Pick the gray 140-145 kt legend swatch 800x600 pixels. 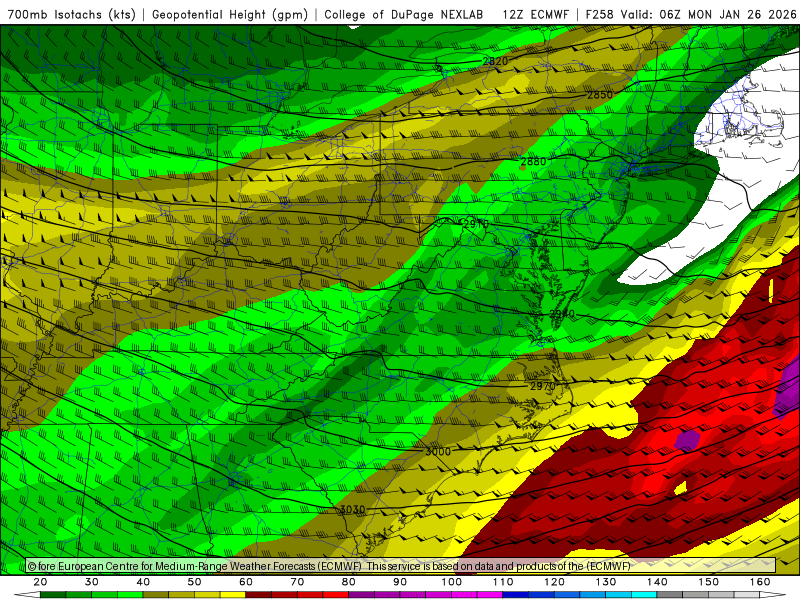(x=669, y=595)
